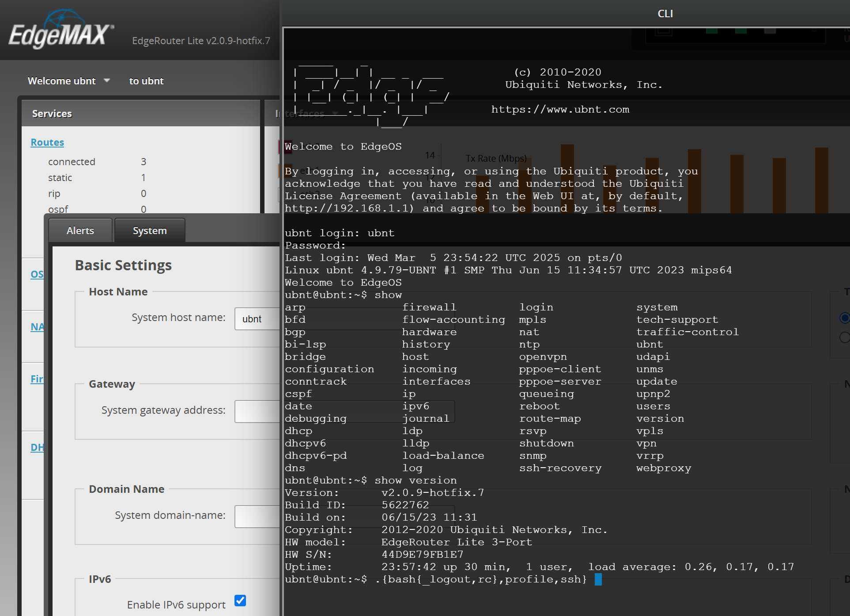
Task: Click the v2.0.9-hotfix.7 version value in terminal
Action: [x=433, y=493]
